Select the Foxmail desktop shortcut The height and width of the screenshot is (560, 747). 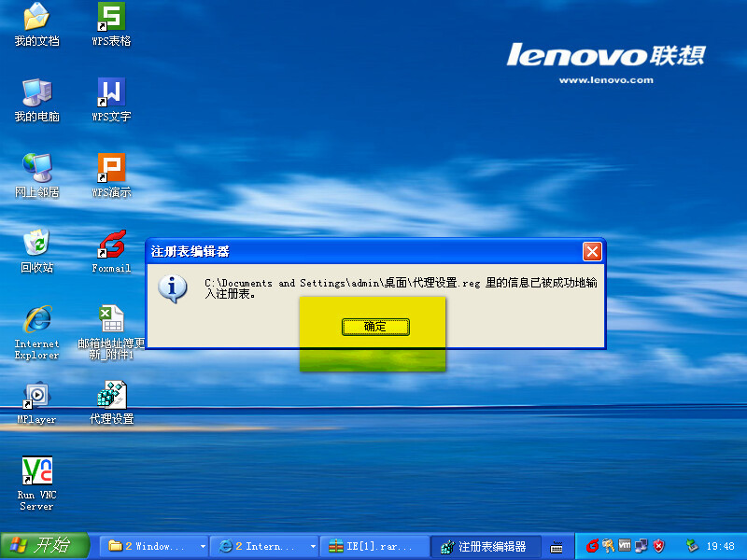pos(111,244)
